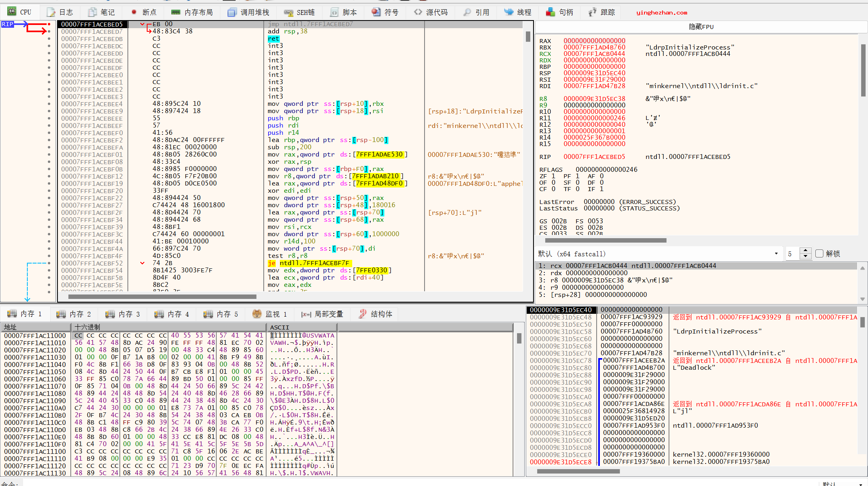Toggle the PF flag value

coord(577,176)
